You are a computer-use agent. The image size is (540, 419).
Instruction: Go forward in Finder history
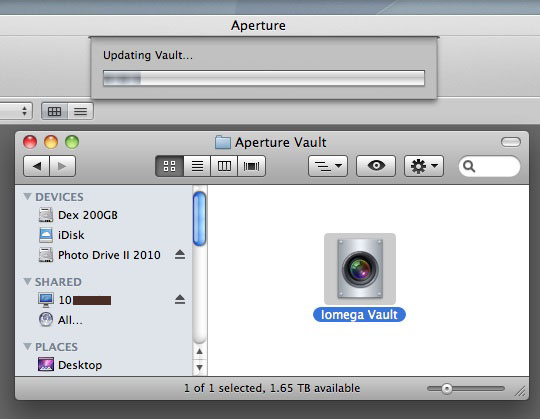(63, 166)
